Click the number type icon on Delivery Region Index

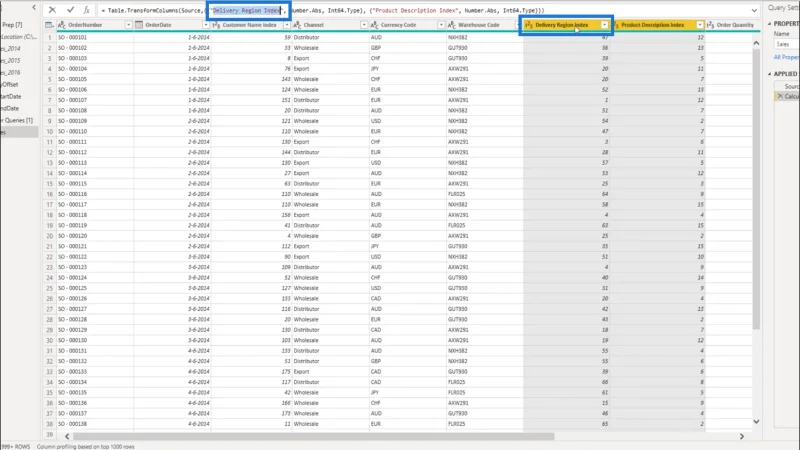tap(529, 24)
